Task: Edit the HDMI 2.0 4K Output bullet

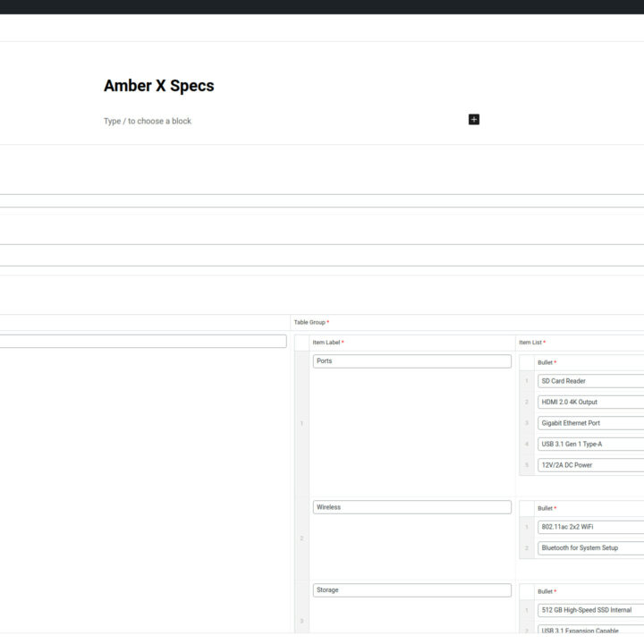Action: click(x=590, y=402)
